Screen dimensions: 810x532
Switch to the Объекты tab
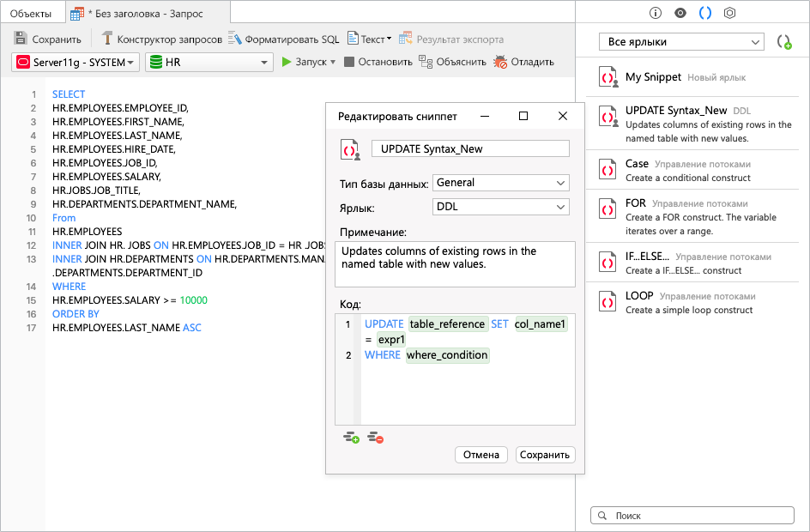click(x=31, y=14)
